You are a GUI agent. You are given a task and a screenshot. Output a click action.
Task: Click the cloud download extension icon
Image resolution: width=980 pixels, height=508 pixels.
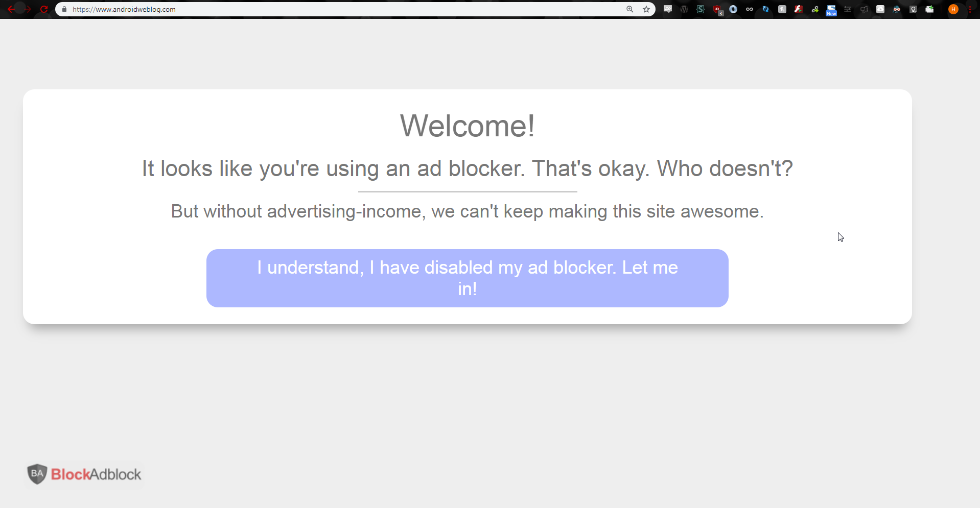880,9
